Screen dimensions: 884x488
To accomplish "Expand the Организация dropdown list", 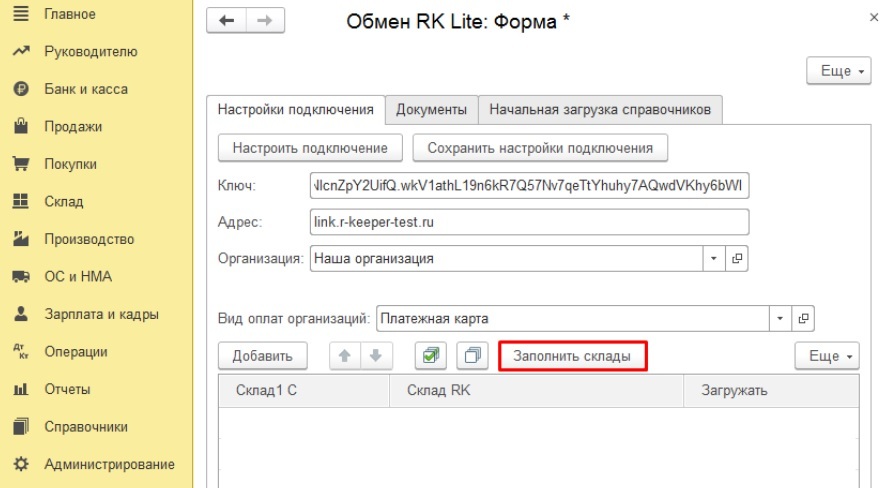I will (x=714, y=259).
